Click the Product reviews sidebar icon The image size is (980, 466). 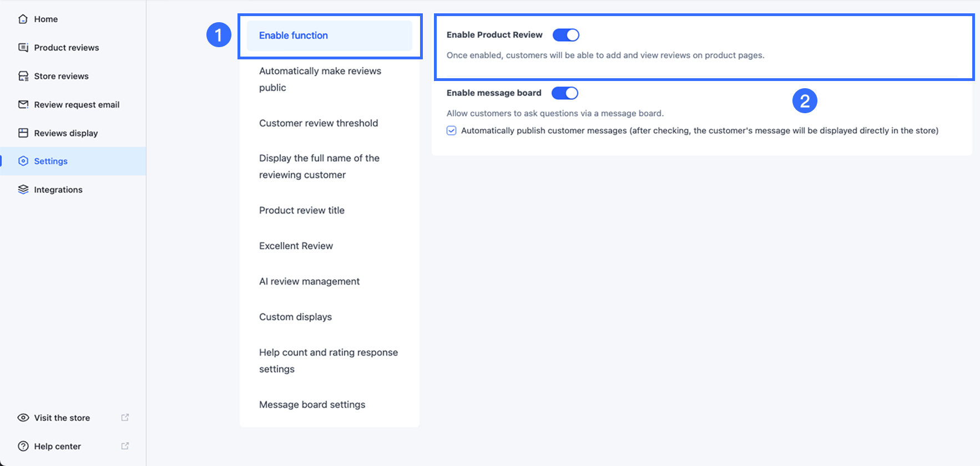[x=23, y=48]
